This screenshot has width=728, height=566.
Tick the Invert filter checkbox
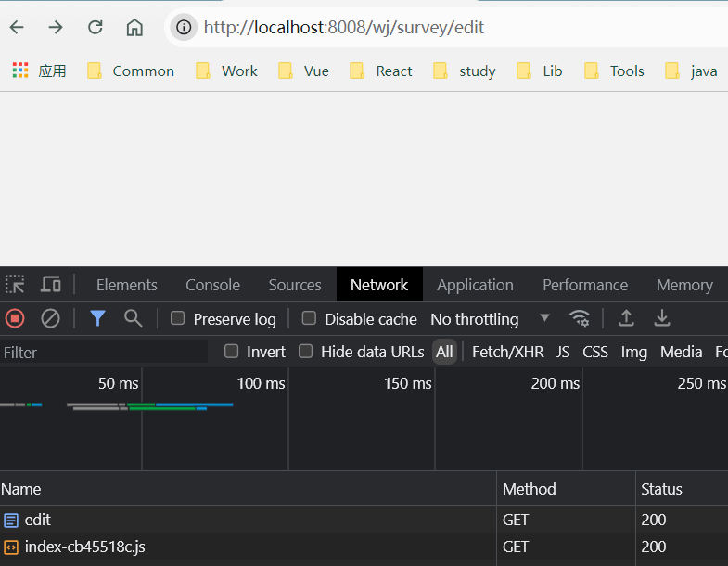(231, 352)
